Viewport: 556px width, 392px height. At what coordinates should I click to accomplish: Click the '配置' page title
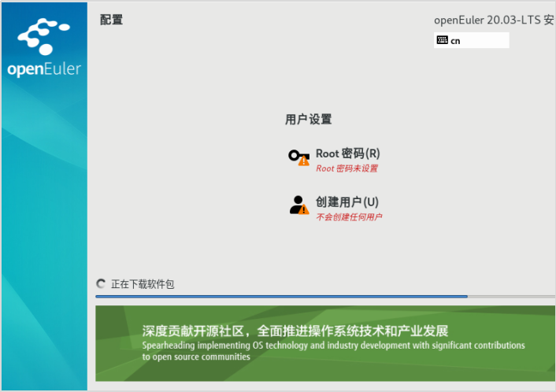click(111, 20)
